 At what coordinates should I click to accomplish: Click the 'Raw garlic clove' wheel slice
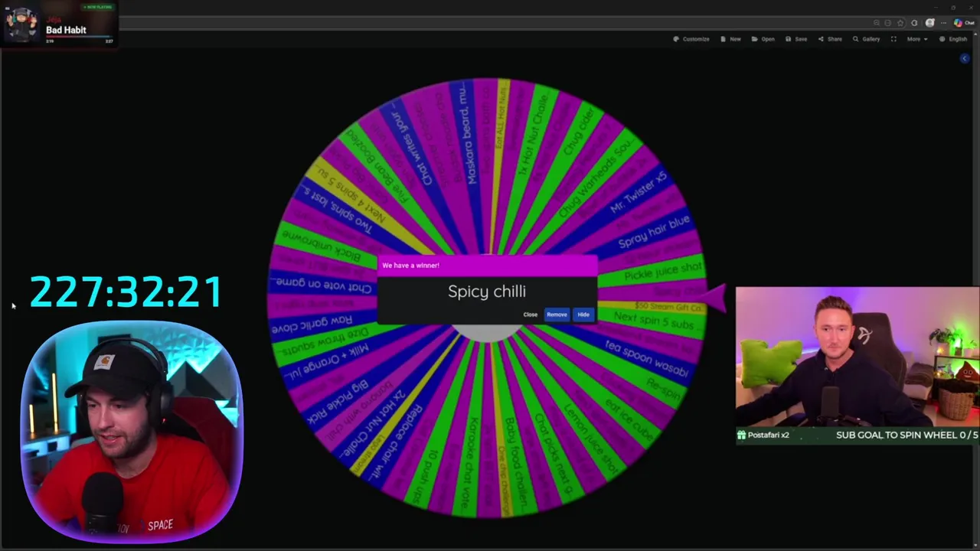[x=312, y=324]
